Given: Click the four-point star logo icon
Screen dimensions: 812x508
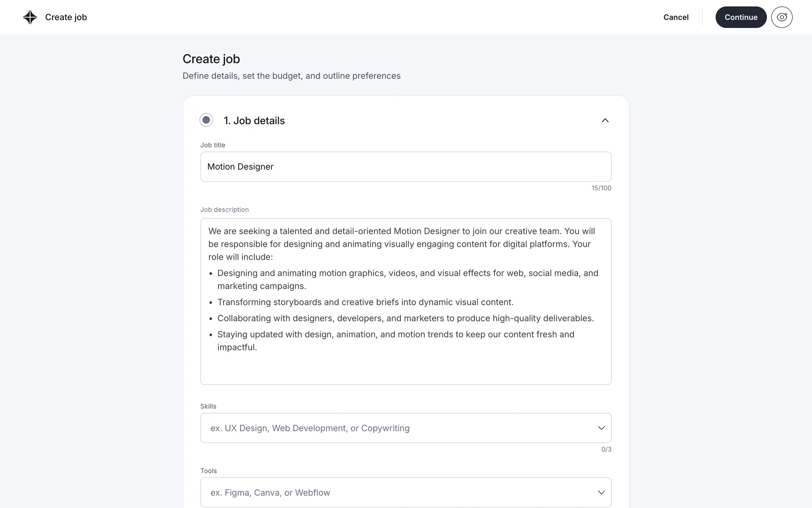Looking at the screenshot, I should click(x=30, y=17).
